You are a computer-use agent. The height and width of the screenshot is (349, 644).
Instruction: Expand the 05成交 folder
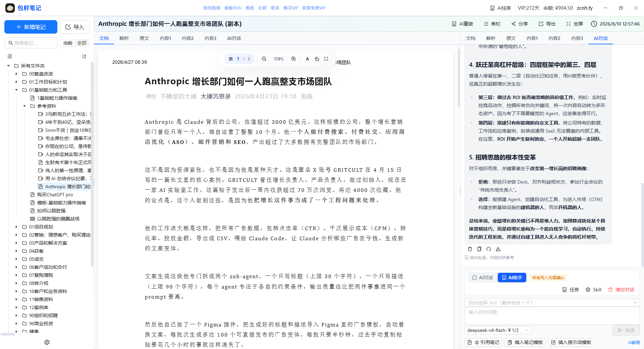[x=16, y=259]
